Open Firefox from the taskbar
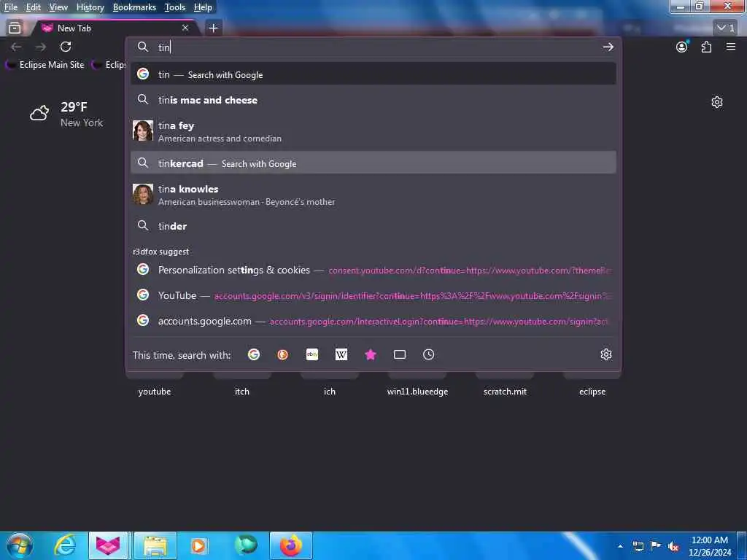 pos(291,545)
